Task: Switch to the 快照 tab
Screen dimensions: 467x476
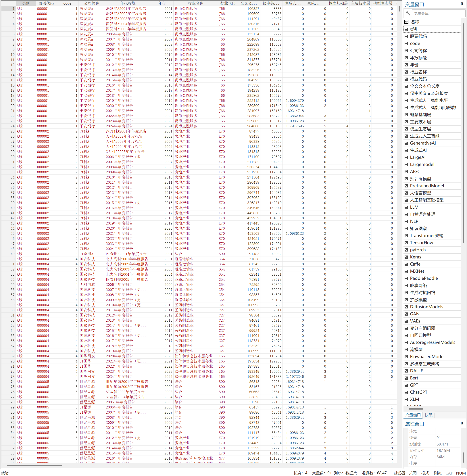Action: (428, 415)
